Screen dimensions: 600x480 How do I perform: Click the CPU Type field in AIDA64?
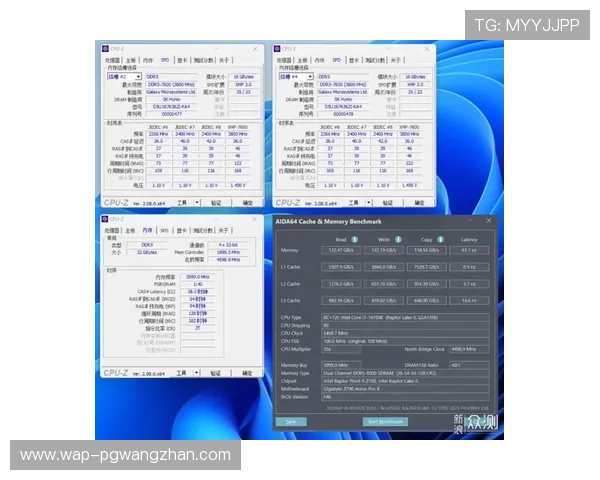tap(405, 318)
